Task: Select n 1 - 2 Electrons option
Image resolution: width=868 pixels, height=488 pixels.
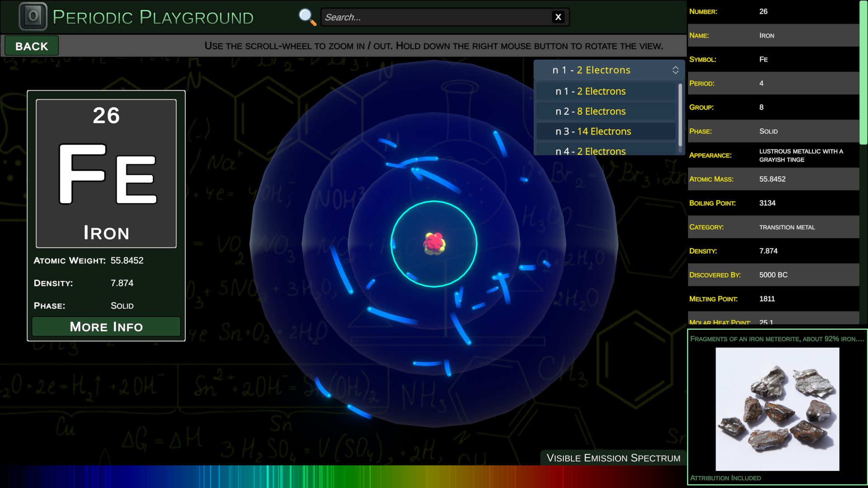Action: [x=606, y=91]
